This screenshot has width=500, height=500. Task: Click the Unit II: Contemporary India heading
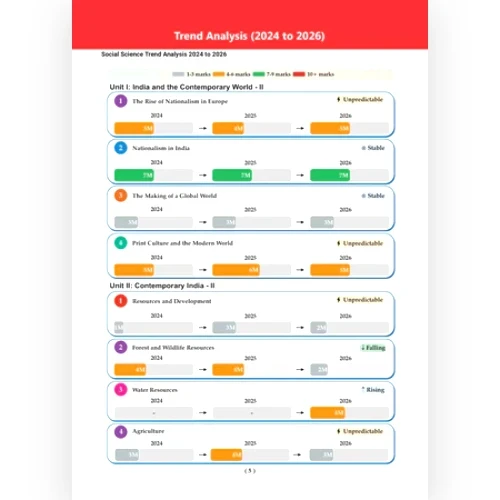click(x=162, y=286)
